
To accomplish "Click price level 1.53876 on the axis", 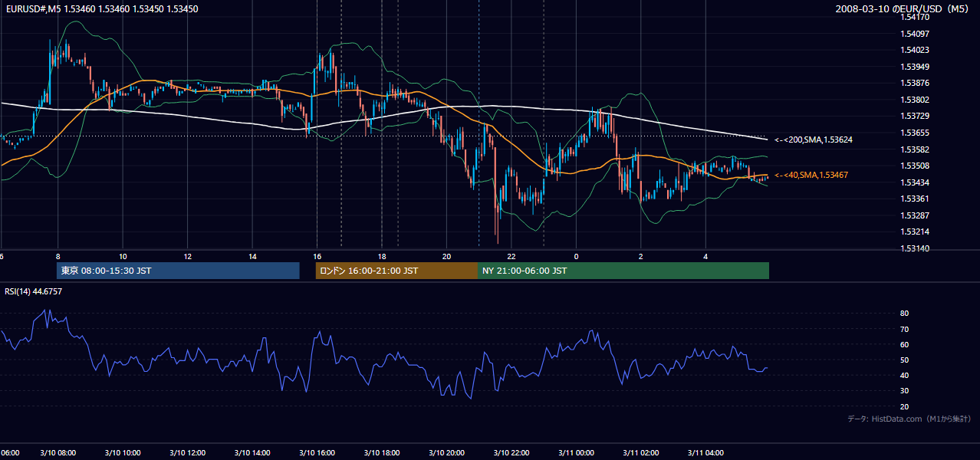I will (x=915, y=83).
